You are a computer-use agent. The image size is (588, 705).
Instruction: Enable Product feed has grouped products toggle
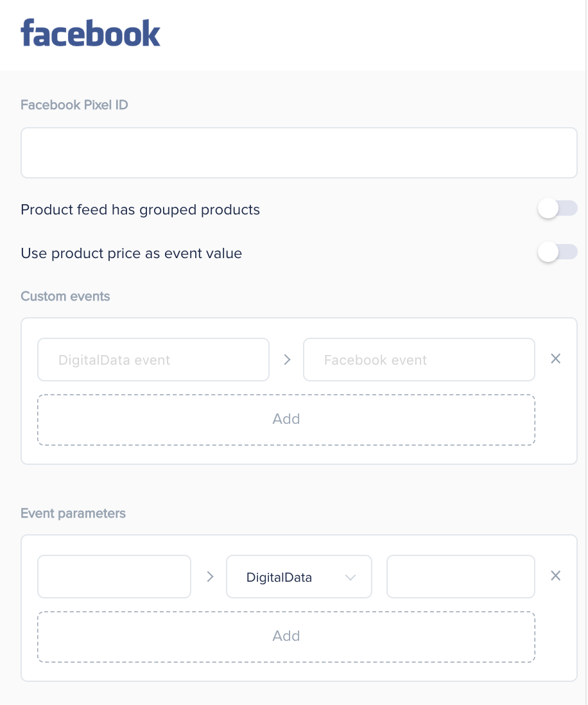[x=557, y=209]
